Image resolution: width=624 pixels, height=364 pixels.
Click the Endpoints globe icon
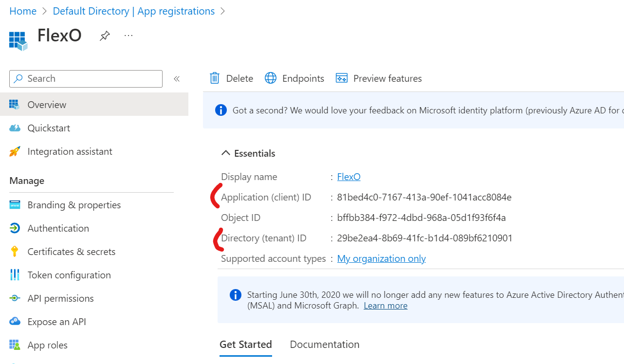[271, 78]
